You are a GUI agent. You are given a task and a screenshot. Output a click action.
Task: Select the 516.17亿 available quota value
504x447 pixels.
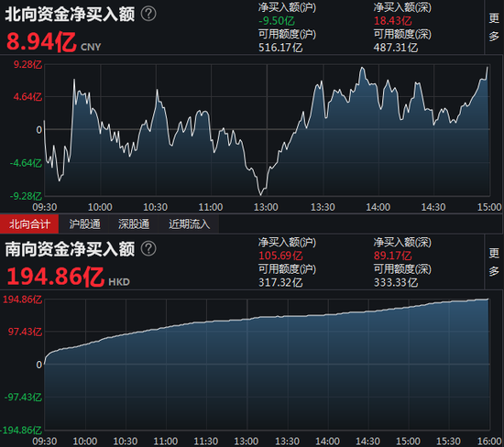280,48
